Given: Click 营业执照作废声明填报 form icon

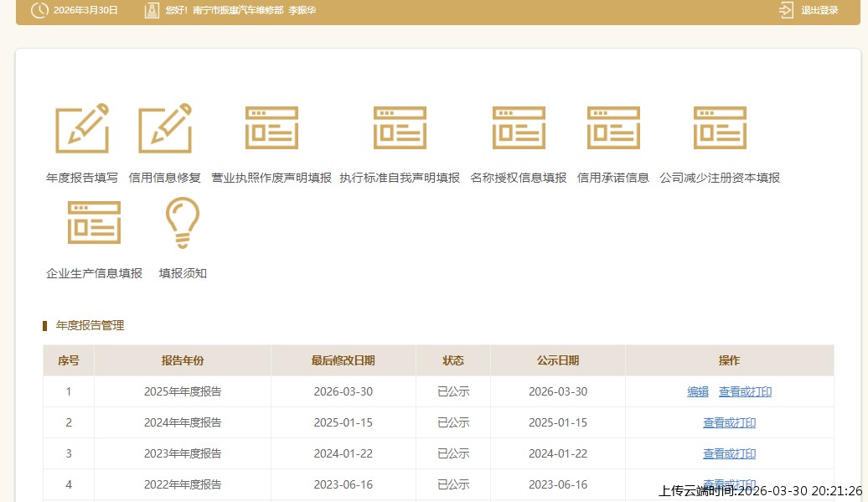Looking at the screenshot, I should point(271,128).
